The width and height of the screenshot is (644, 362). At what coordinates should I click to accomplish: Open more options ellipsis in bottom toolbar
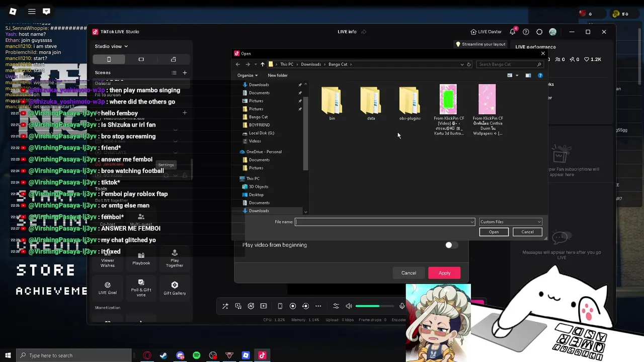318,306
